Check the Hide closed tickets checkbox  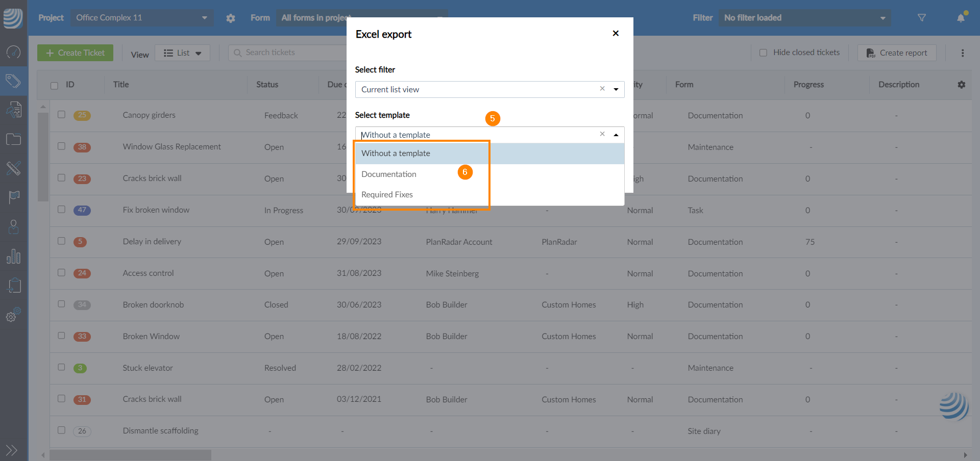coord(763,53)
